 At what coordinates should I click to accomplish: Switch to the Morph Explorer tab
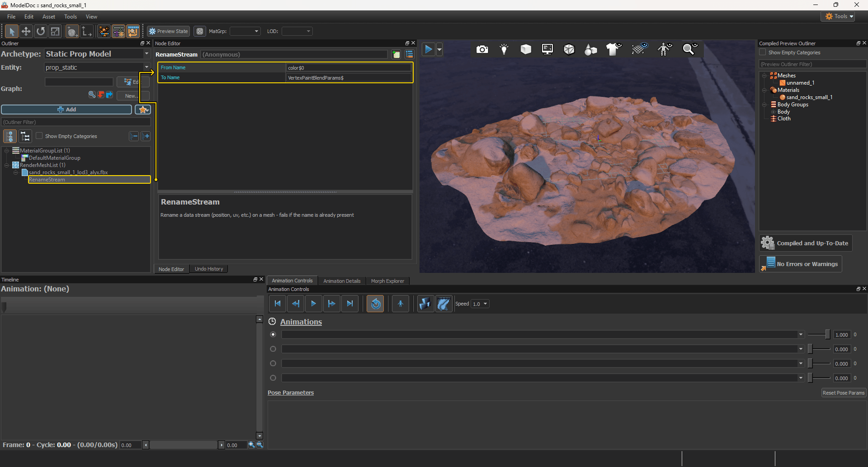[x=387, y=281]
